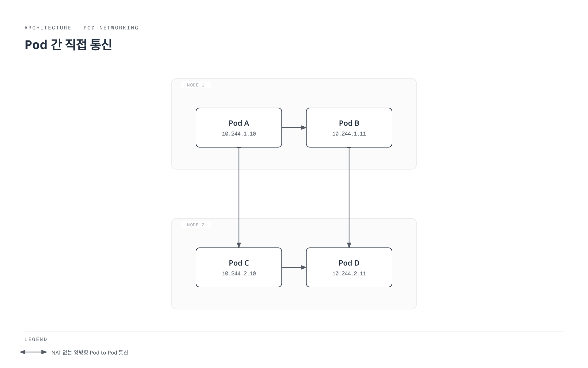The width and height of the screenshot is (588, 368).
Task: Click the title Pod 간 직접 통신
Action: 68,44
